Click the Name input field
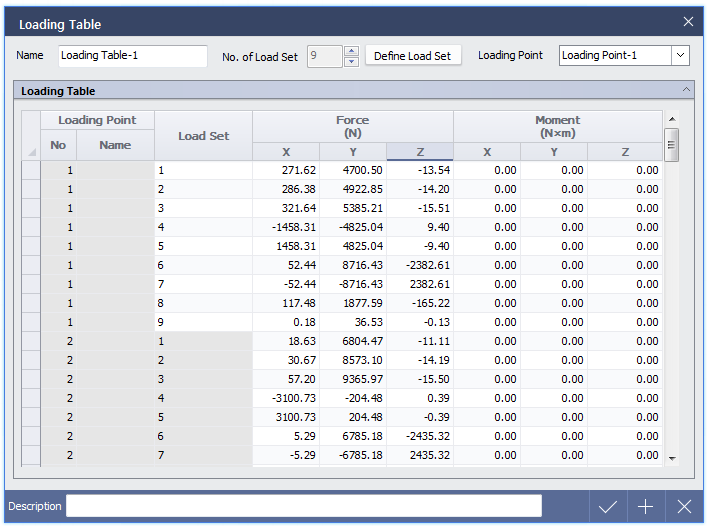This screenshot has height=526, width=707. click(x=132, y=56)
